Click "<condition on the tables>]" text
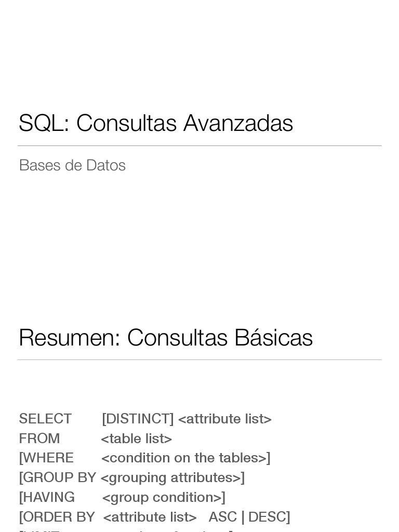Viewport: 399px width, 532px height. 186,458
